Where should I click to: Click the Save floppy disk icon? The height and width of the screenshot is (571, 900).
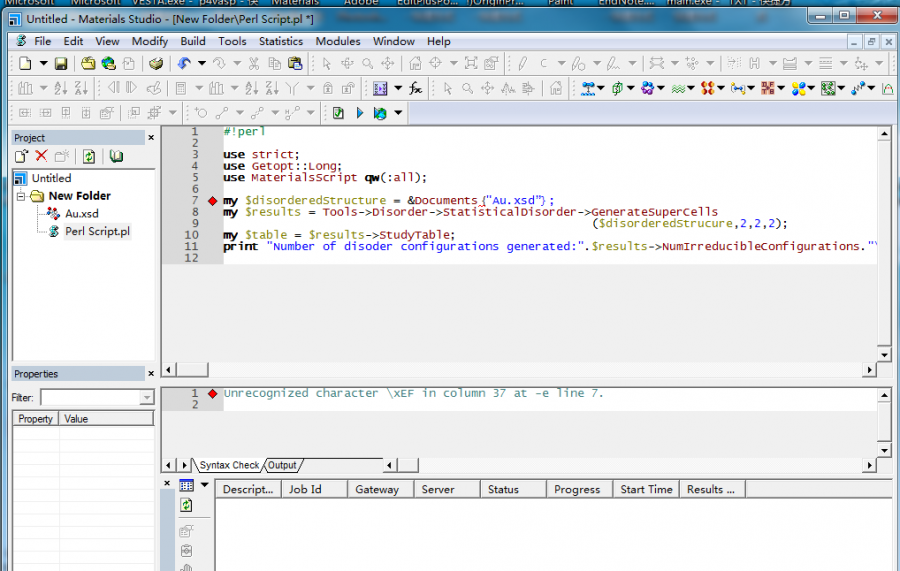pos(61,64)
